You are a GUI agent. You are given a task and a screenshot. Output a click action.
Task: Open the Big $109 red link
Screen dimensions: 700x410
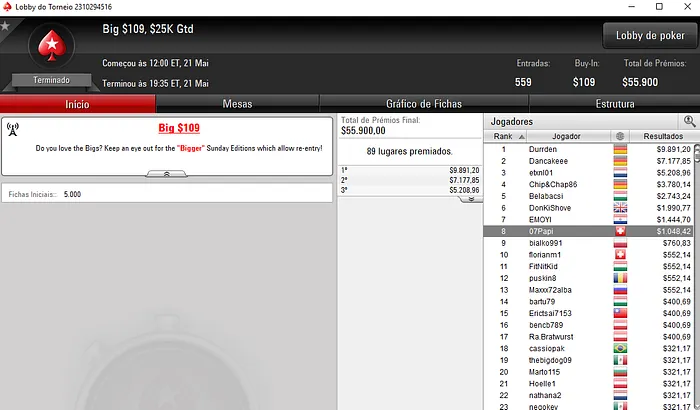coord(179,128)
